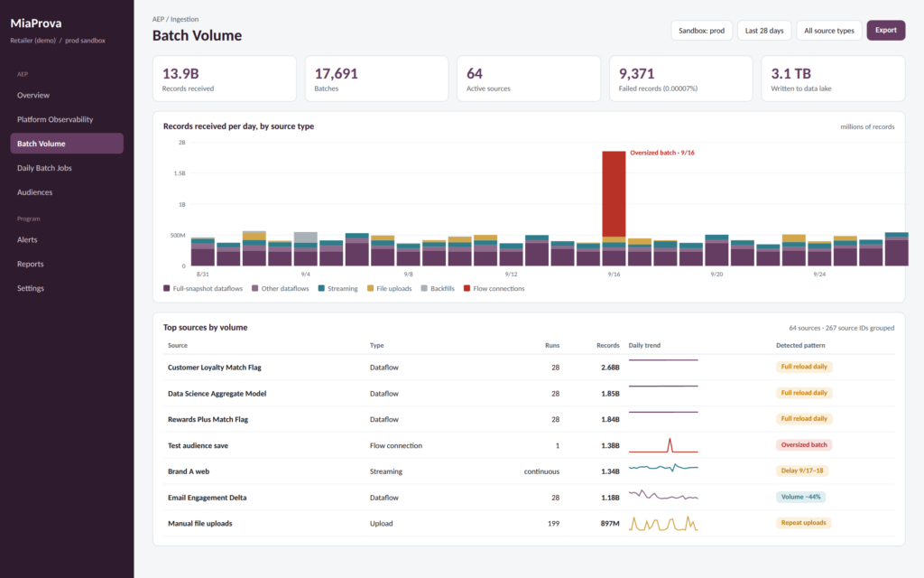Screen dimensions: 924x578
Task: Sort by the Runs column header
Action: pos(552,346)
